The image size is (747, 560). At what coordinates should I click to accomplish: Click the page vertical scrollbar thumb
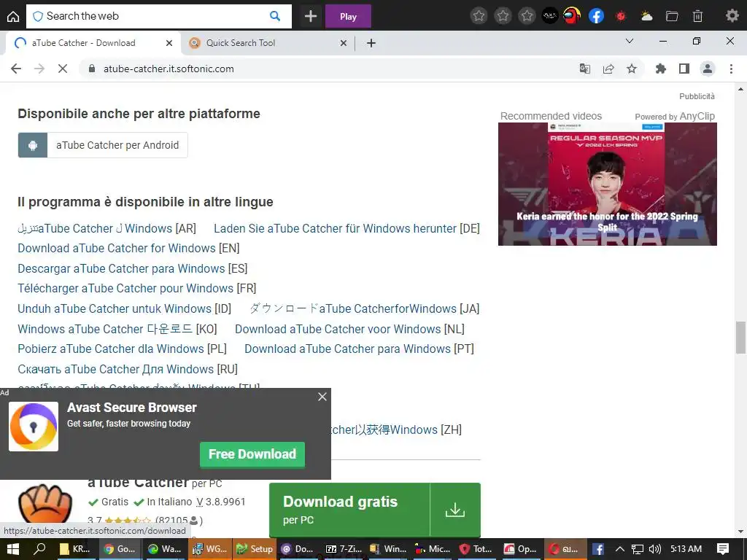pos(740,338)
